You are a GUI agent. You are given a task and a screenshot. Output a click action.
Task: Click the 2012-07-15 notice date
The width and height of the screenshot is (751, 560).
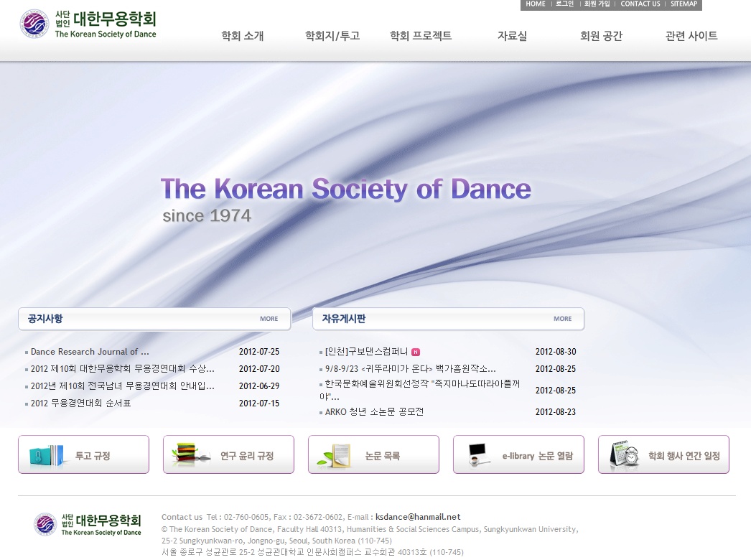point(259,403)
